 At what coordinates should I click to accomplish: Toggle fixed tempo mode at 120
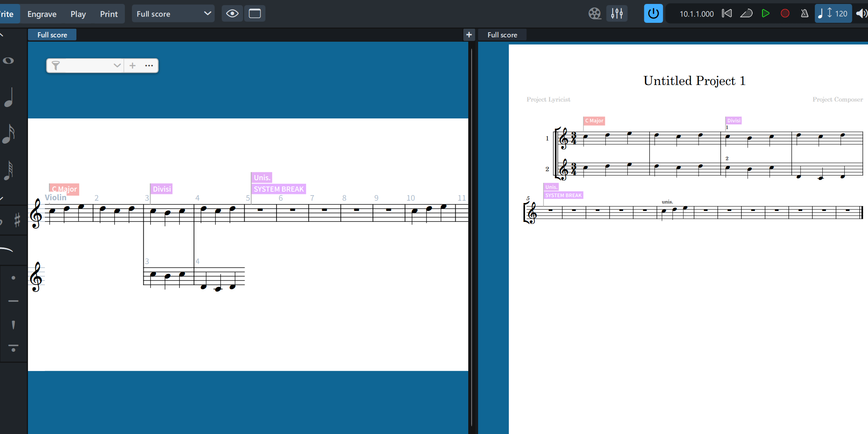(x=833, y=14)
